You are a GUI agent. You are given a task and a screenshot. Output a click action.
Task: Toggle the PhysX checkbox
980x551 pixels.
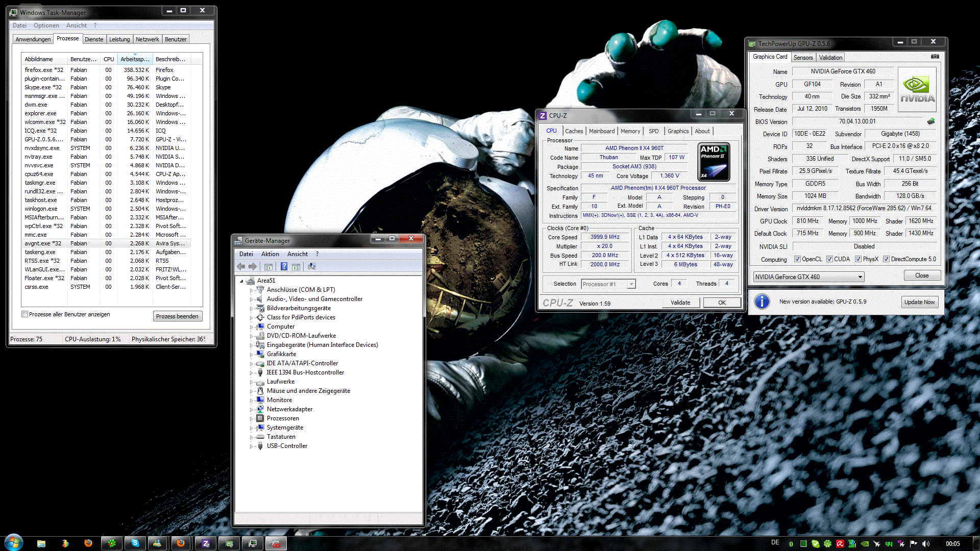859,259
